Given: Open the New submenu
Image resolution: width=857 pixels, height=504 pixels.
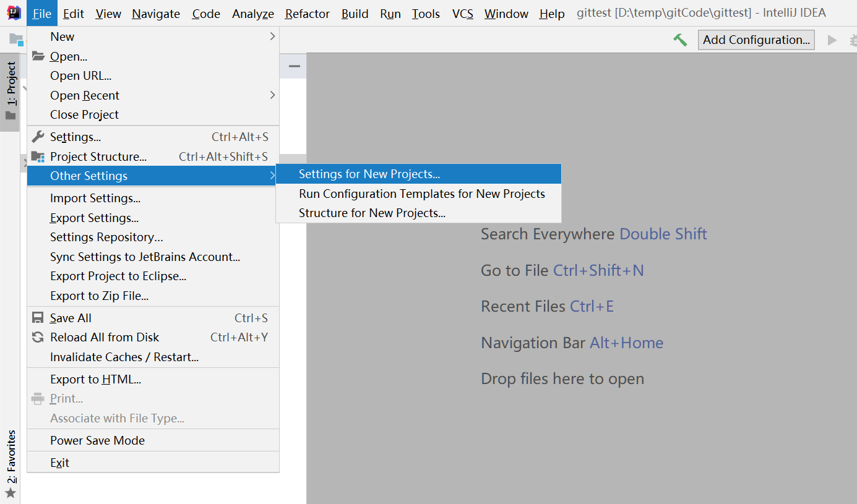Looking at the screenshot, I should [x=153, y=36].
